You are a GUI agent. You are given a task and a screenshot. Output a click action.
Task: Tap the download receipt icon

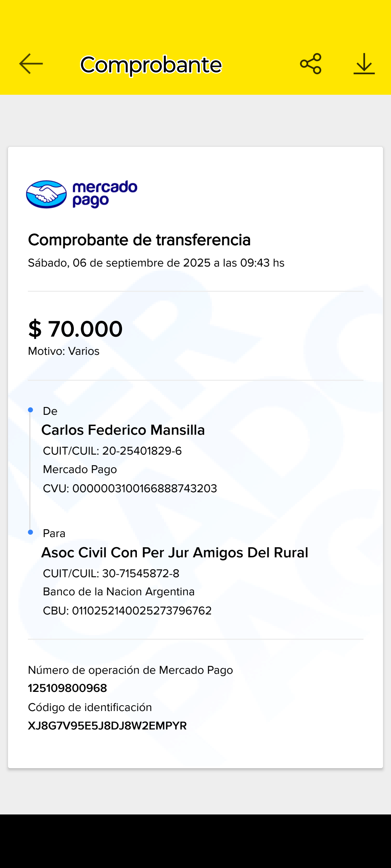point(364,64)
